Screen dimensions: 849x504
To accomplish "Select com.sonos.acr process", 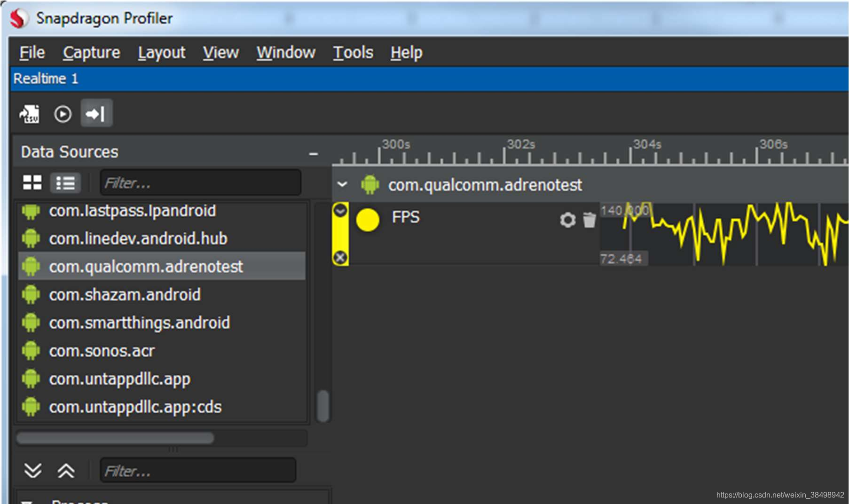I will (x=162, y=351).
